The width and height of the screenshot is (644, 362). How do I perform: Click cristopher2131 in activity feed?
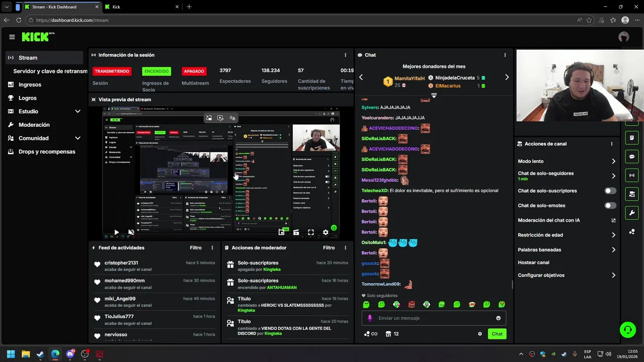[x=121, y=263]
